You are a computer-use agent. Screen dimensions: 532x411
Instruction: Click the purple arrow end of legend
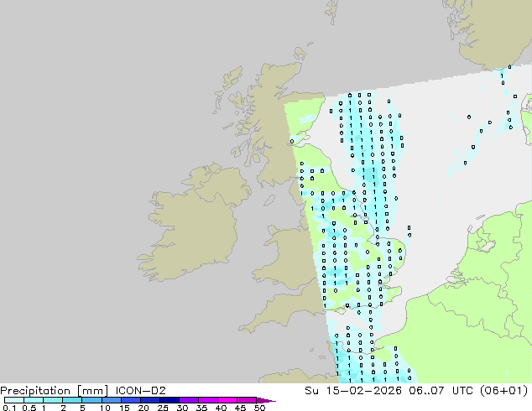[x=266, y=400]
